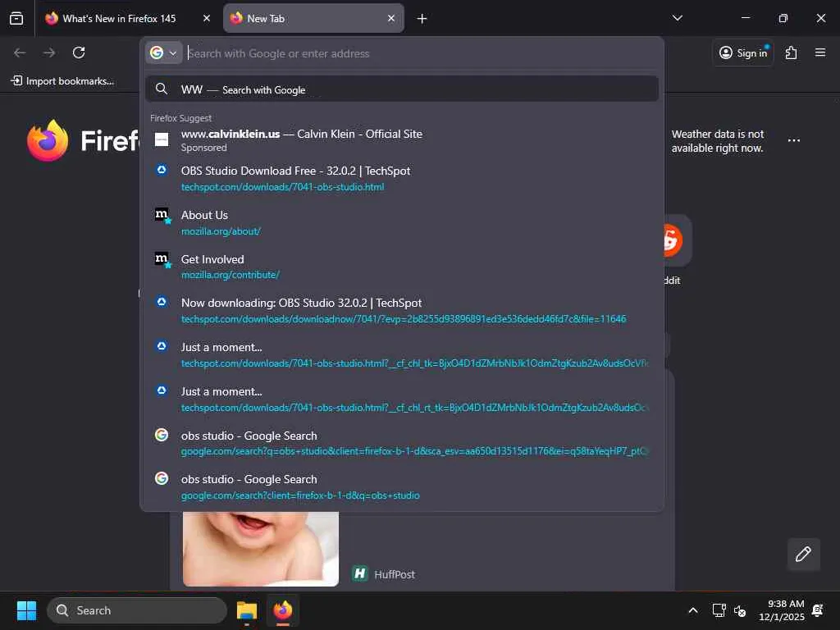840x630 pixels.
Task: Select the New Tab tab
Action: click(x=313, y=19)
